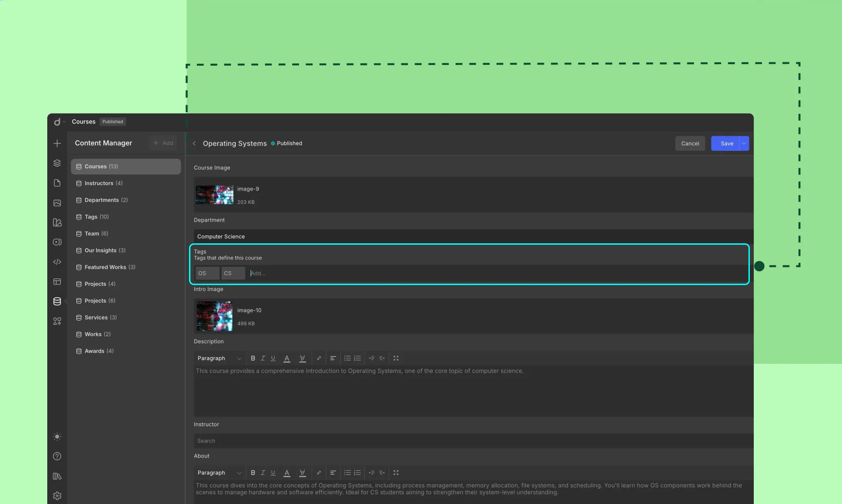Open highlight color in the Description toolbar
842x504 pixels.
[302, 358]
